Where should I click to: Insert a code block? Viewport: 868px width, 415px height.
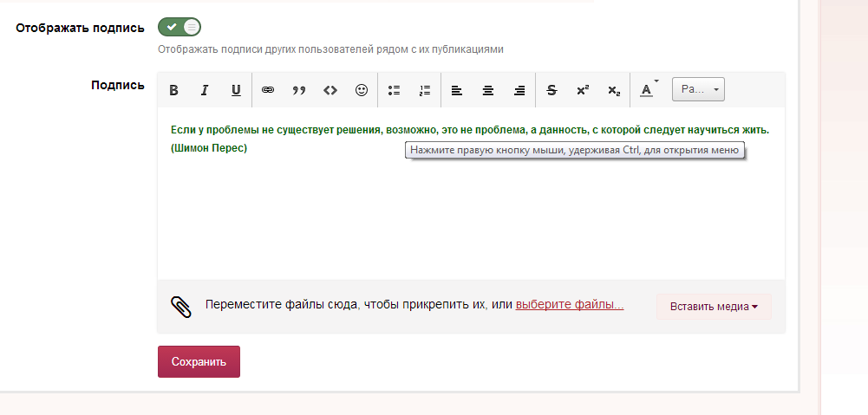pos(330,90)
